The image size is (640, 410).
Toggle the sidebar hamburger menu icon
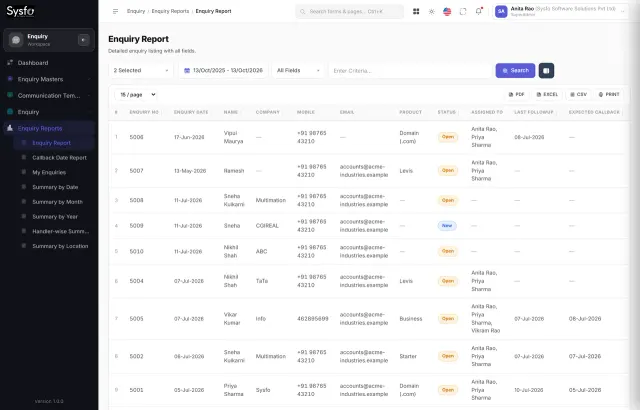pos(115,11)
